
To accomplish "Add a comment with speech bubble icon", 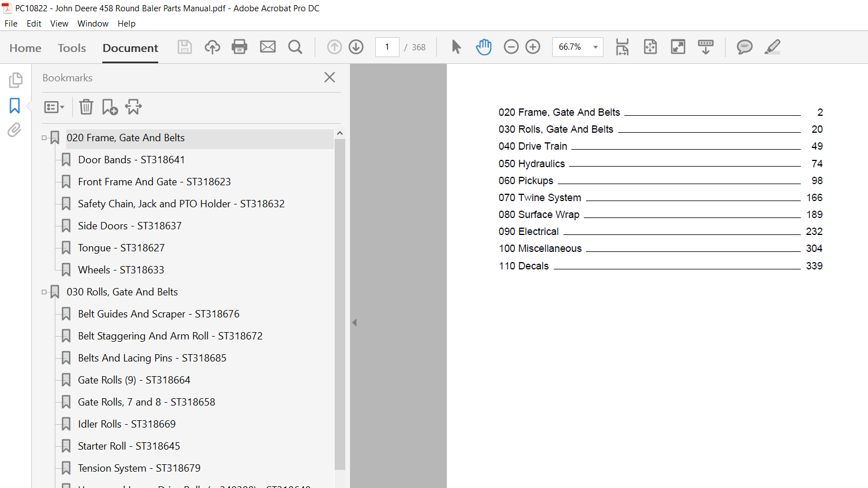I will [x=745, y=47].
